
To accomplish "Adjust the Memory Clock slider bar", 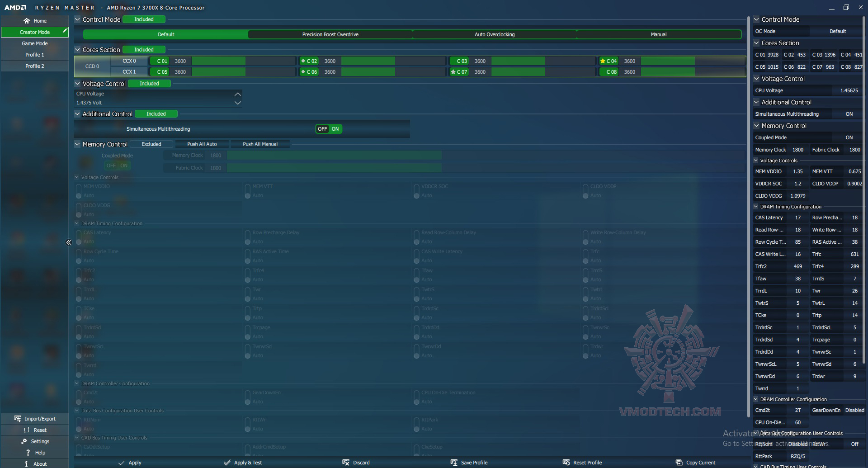I will pos(486,156).
